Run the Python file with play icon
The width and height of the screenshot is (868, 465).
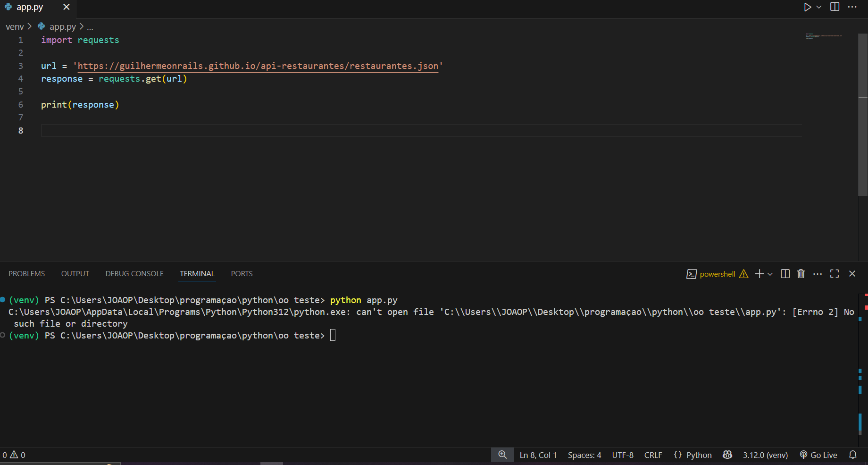[x=808, y=7]
